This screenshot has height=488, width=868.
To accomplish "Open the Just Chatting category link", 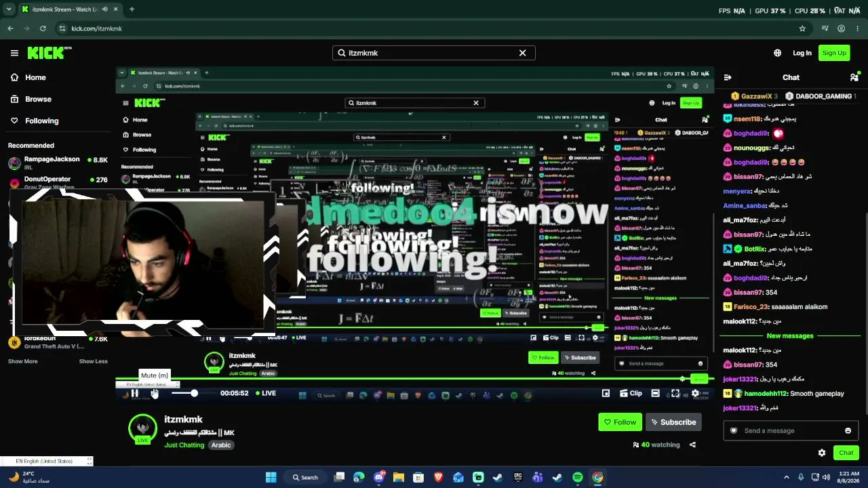I will [184, 445].
